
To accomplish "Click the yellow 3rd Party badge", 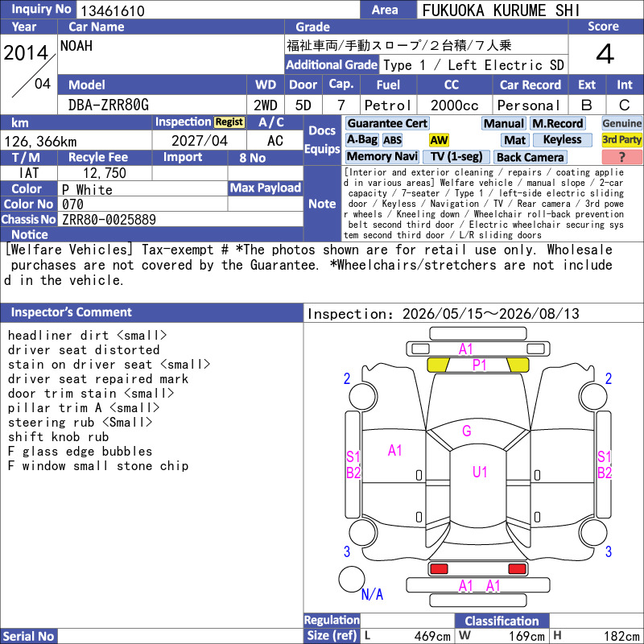I will tap(621, 139).
